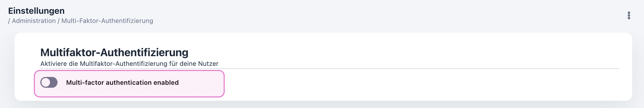Viewport: 644px width, 108px height.
Task: Click the slash before Administration in the breadcrumb
Action: click(9, 21)
